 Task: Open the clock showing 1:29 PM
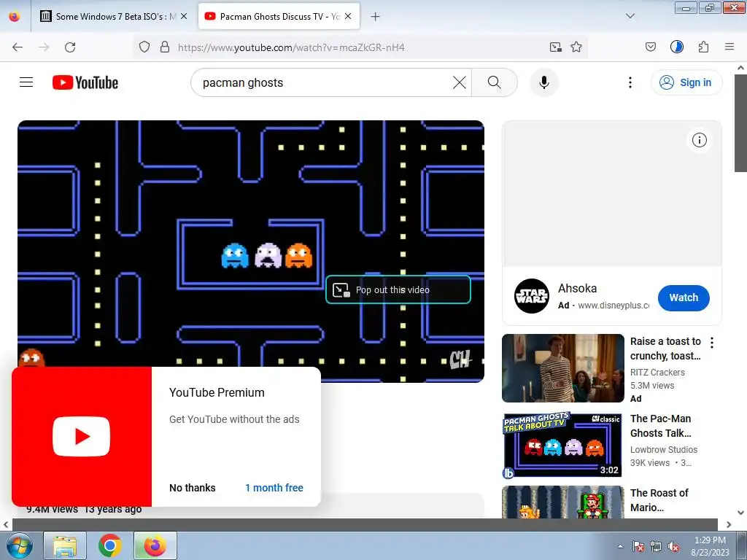click(x=710, y=546)
